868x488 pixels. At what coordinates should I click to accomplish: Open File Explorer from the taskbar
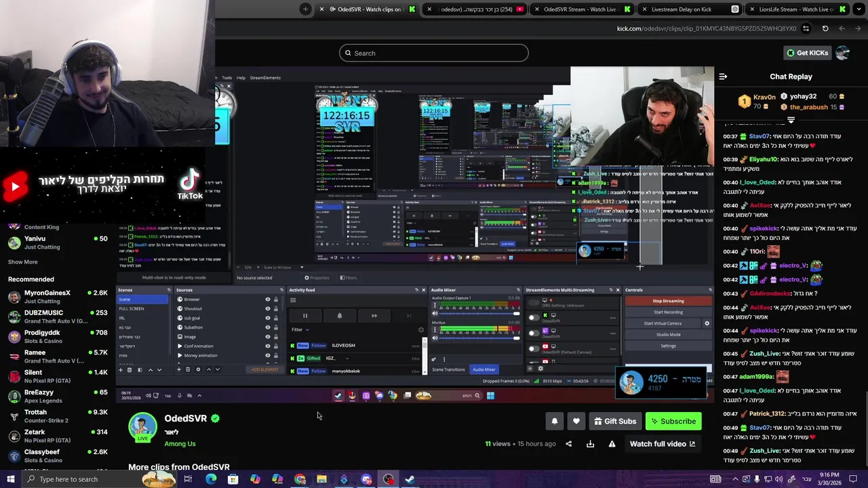321,479
